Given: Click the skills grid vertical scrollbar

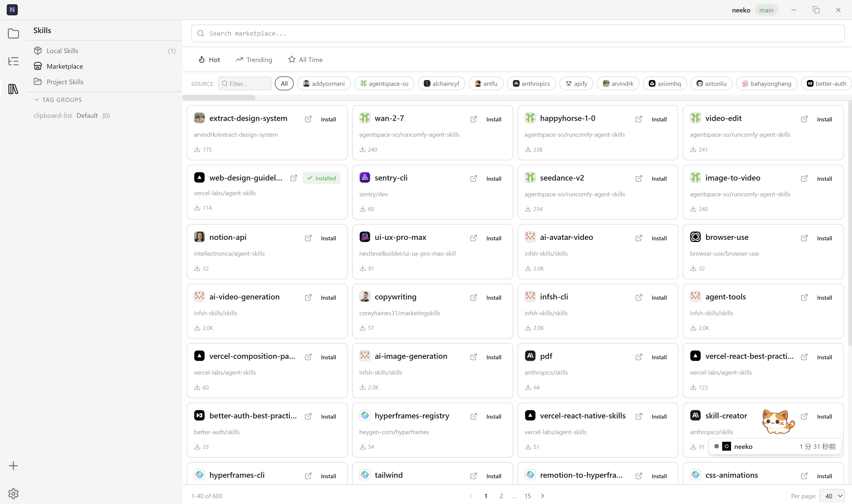Looking at the screenshot, I should pyautogui.click(x=850, y=223).
